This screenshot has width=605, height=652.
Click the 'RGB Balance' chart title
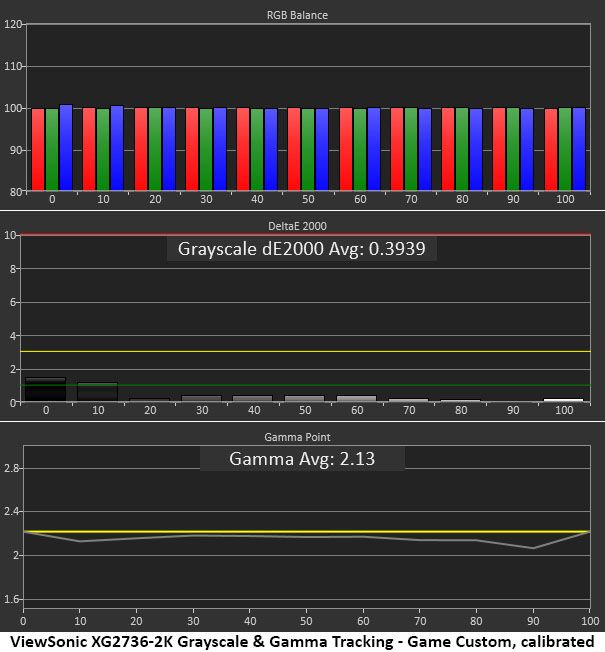(x=297, y=15)
